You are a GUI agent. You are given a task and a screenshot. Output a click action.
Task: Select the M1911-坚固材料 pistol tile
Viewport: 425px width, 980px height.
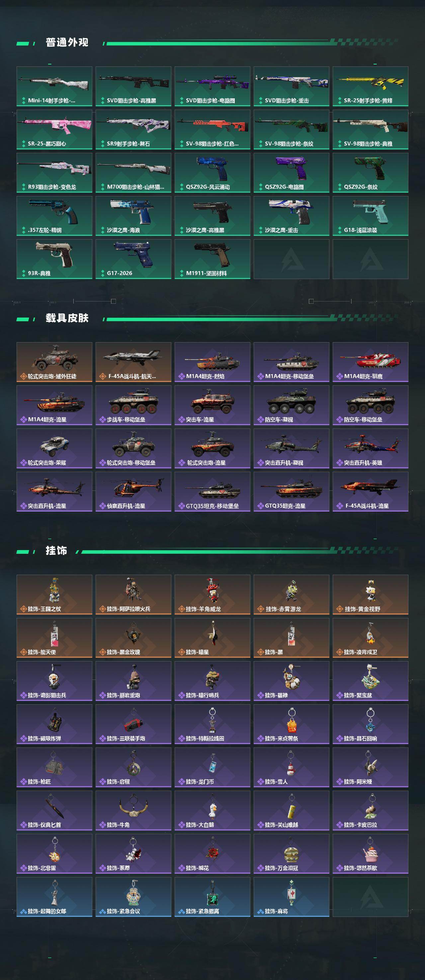tap(212, 259)
